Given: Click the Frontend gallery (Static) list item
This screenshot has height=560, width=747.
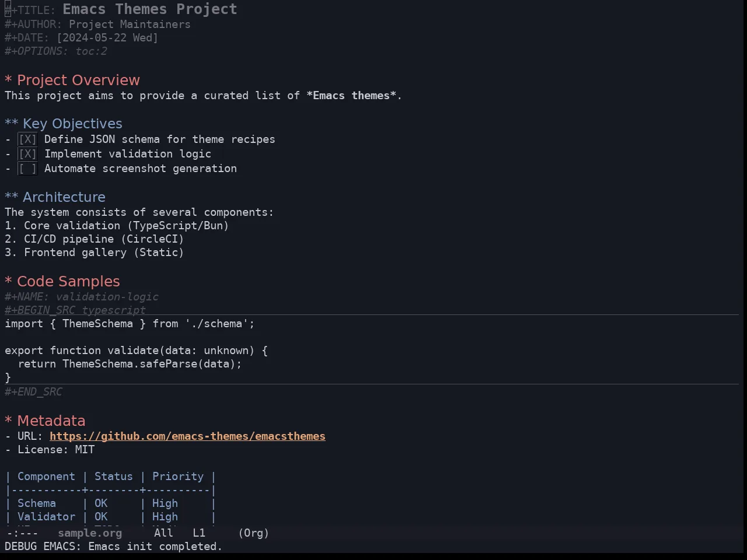Looking at the screenshot, I should tap(95, 253).
